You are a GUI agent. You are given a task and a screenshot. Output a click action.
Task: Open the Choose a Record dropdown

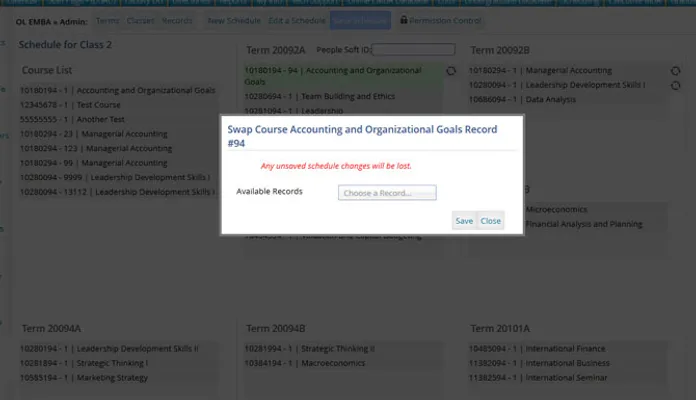click(387, 192)
